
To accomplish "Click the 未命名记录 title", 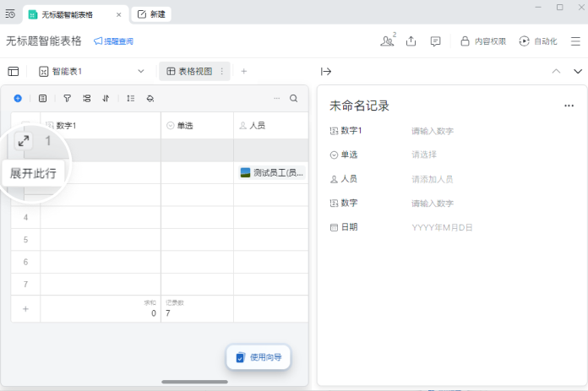I will click(x=359, y=106).
